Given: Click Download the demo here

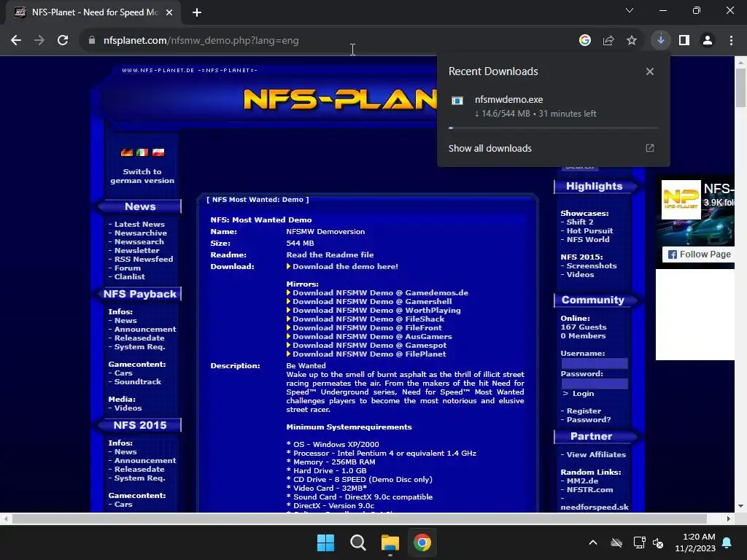Looking at the screenshot, I should [345, 267].
